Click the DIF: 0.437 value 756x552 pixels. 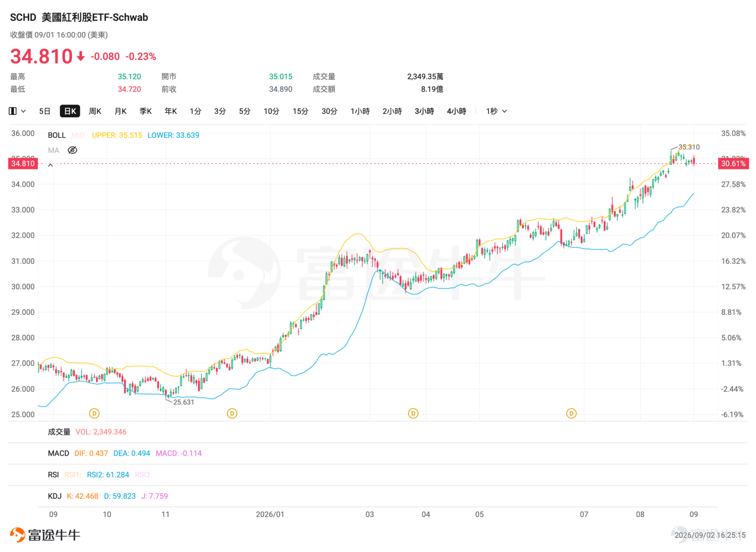point(91,453)
